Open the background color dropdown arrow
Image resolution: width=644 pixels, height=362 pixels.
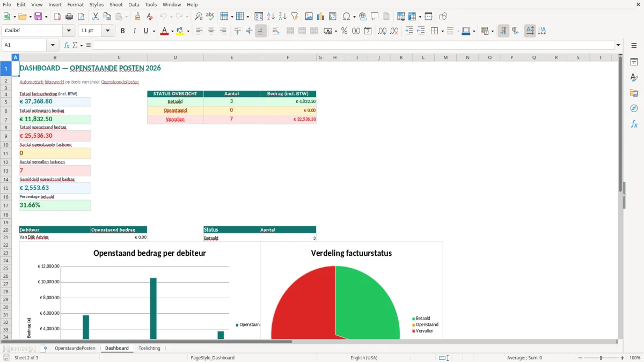click(188, 31)
